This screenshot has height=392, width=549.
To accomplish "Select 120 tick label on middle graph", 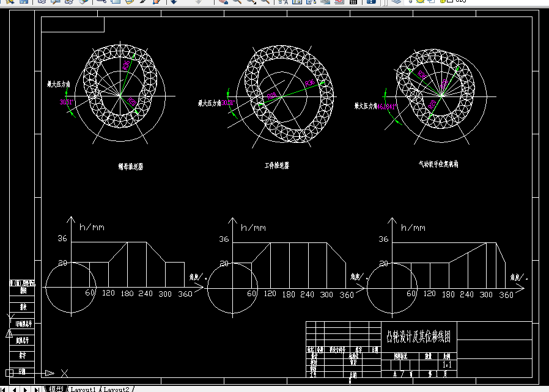I will [270, 293].
